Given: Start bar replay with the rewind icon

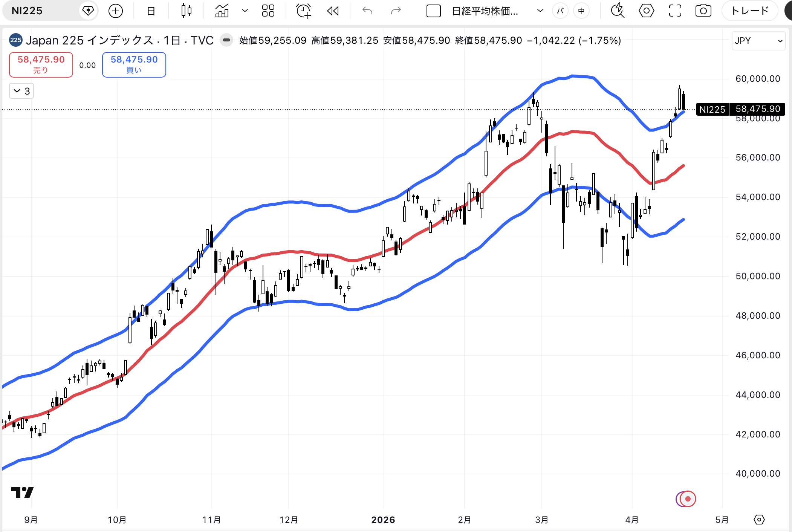Looking at the screenshot, I should point(333,11).
